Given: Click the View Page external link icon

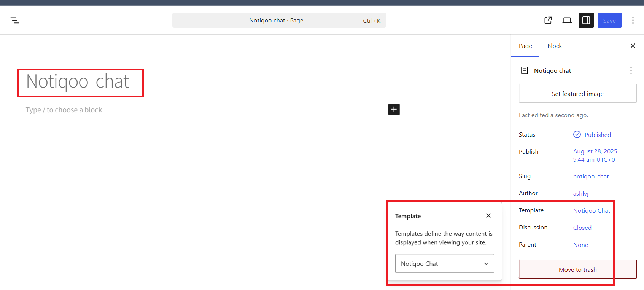Looking at the screenshot, I should point(548,21).
